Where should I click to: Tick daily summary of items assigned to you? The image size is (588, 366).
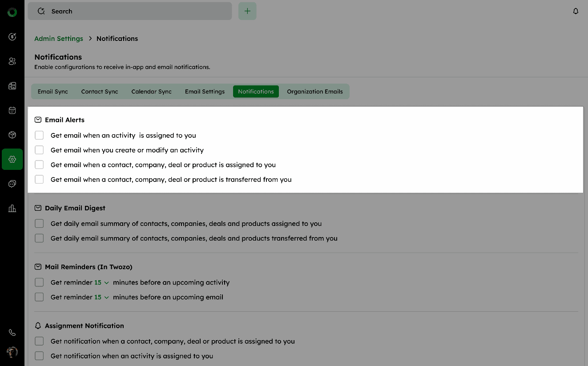39,224
